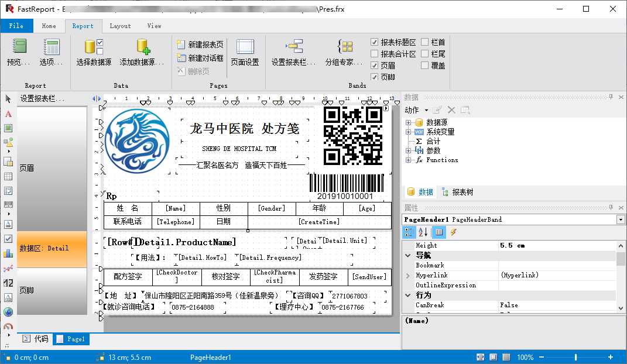Select the Barcode object tool
Screen dimensions: 627x364
[x=8, y=205]
